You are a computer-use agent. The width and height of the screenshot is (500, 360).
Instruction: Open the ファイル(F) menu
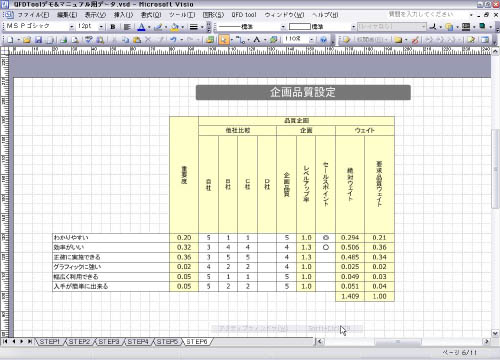click(x=33, y=15)
